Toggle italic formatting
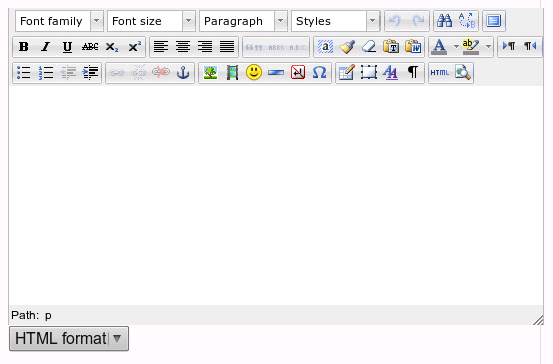553x364 pixels. [x=45, y=47]
